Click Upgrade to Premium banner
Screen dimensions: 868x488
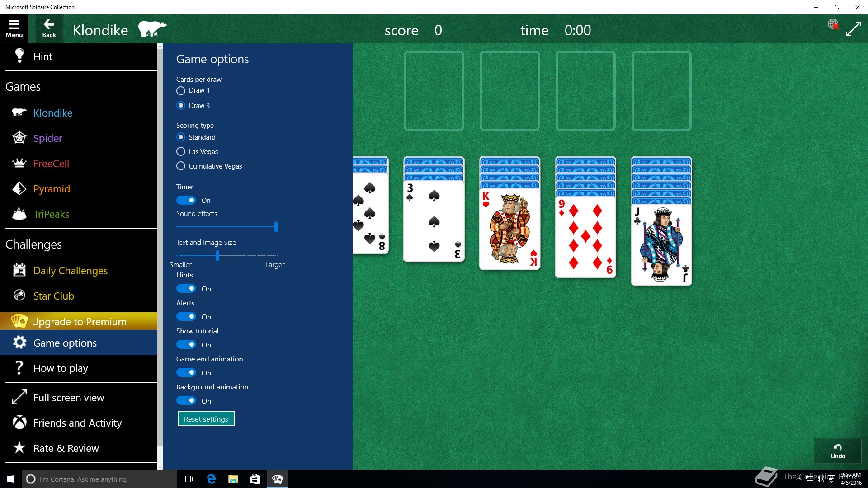79,321
